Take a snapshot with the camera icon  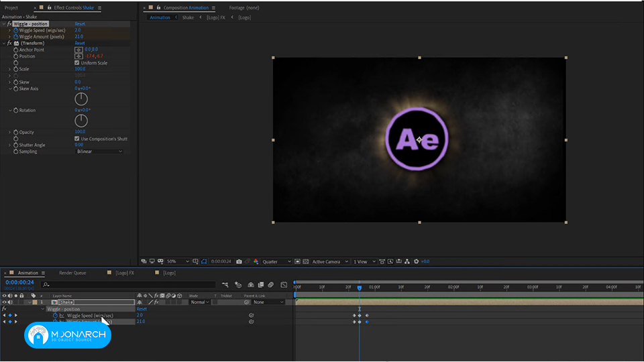coord(239,261)
